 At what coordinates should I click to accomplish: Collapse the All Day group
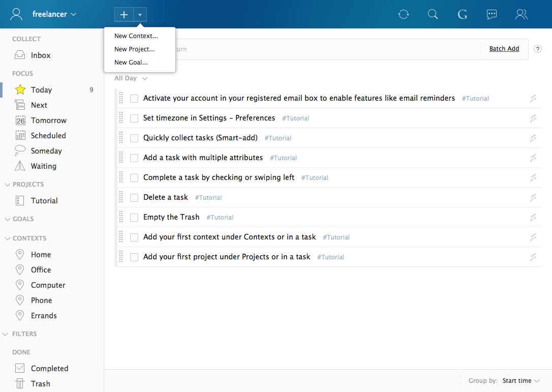pos(145,78)
